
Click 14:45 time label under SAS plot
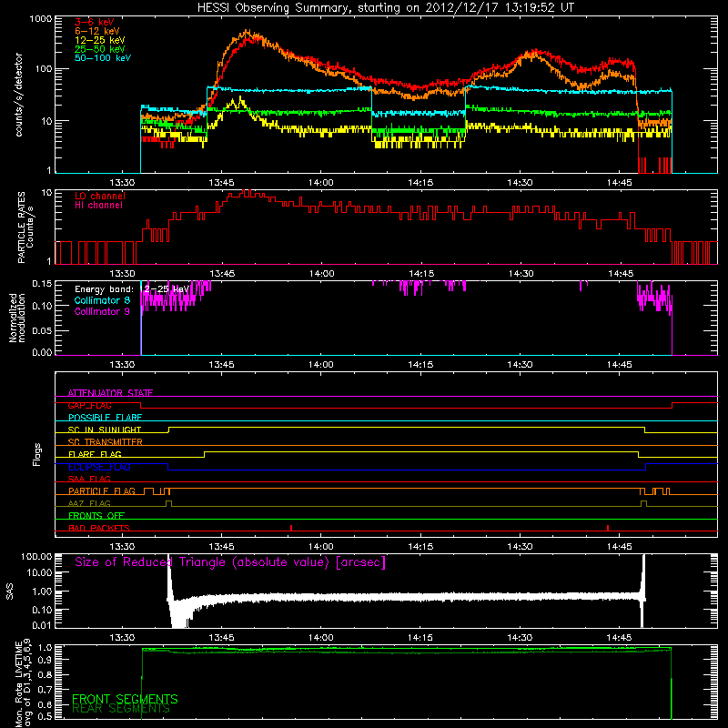point(620,638)
